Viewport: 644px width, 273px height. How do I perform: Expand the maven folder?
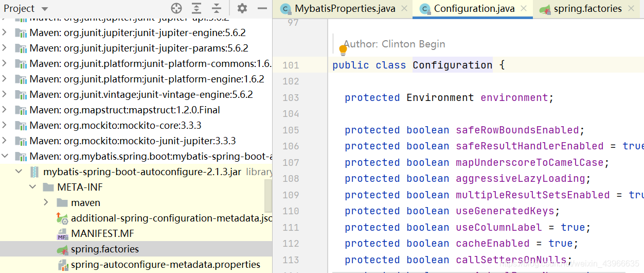click(46, 202)
